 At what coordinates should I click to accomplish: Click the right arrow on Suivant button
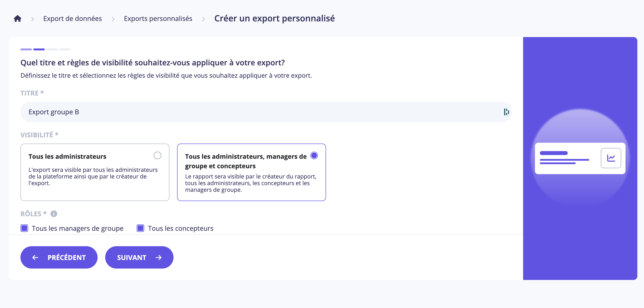coord(159,258)
